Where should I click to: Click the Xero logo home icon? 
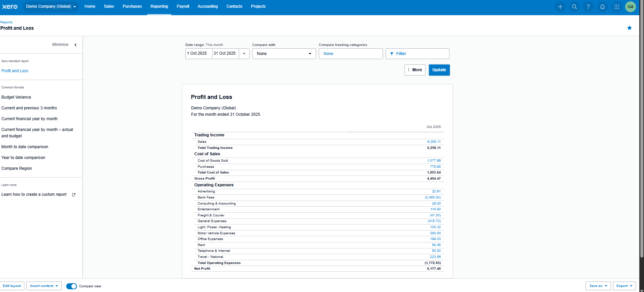(x=10, y=7)
